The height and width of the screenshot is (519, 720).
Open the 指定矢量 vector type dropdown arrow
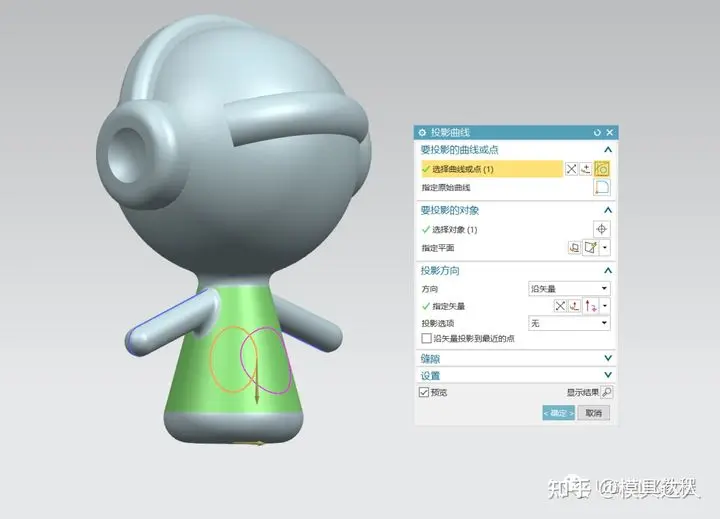(x=605, y=306)
